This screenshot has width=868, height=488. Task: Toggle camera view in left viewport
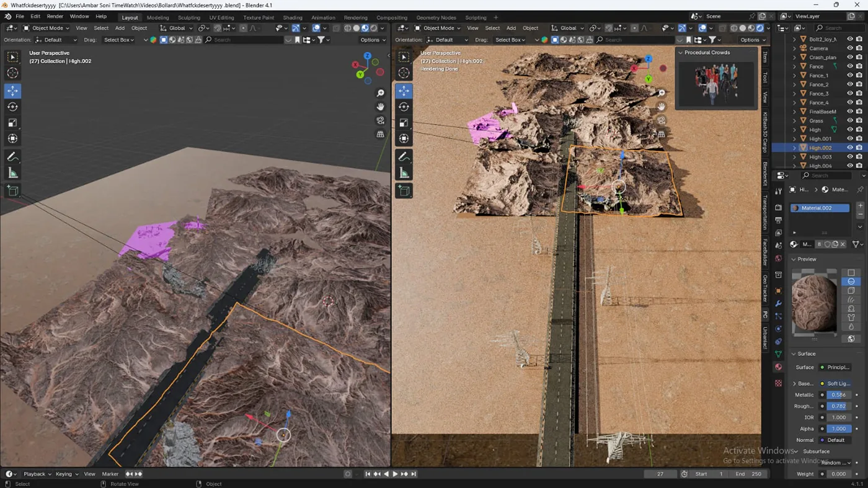click(x=381, y=120)
